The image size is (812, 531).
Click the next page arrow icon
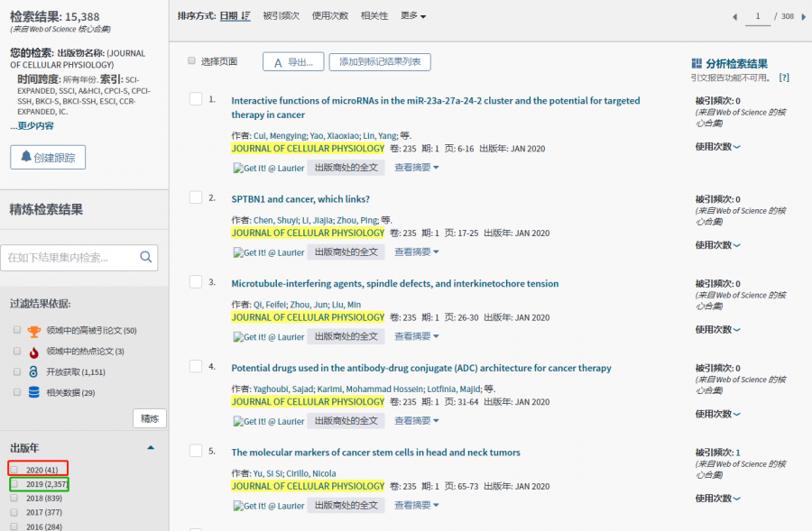click(804, 17)
